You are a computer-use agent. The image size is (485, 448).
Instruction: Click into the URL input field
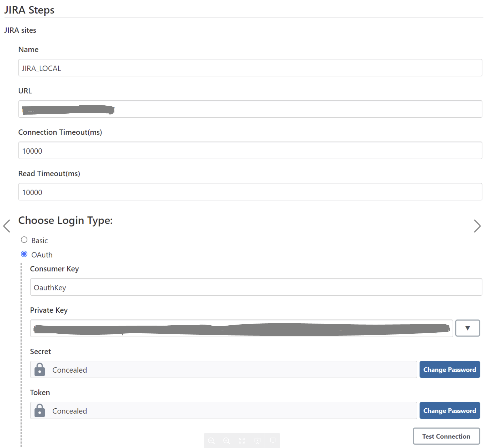coord(250,109)
